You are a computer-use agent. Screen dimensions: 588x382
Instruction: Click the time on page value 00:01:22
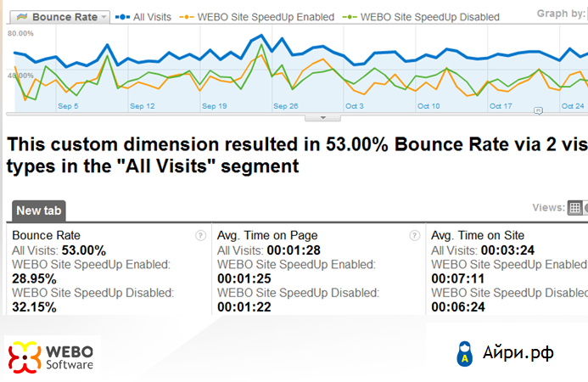coord(244,307)
